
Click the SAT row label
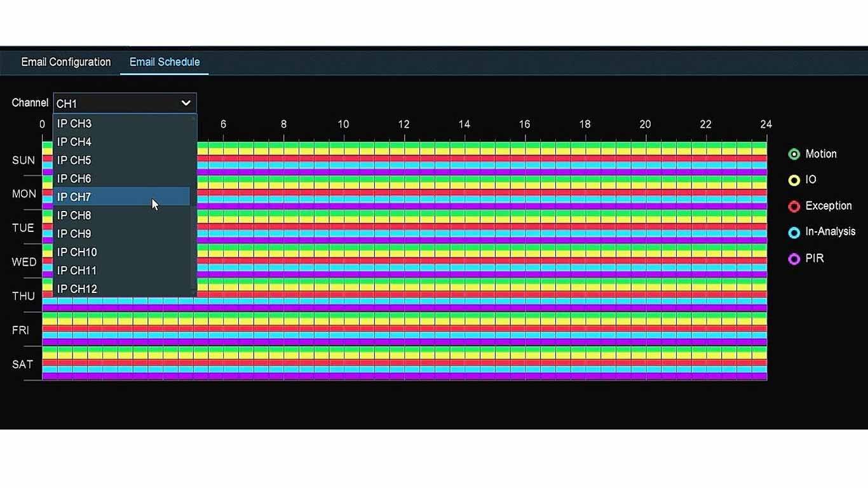[x=22, y=365]
